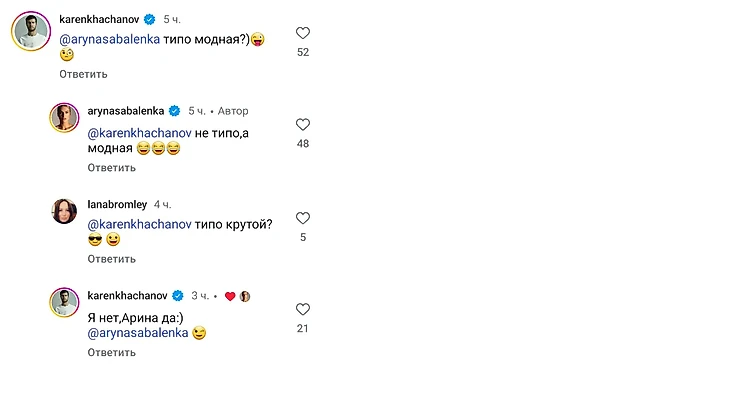This screenshot has height=411, width=730.
Task: Open karenkhachanov's profile picture in first comment
Action: click(29, 31)
